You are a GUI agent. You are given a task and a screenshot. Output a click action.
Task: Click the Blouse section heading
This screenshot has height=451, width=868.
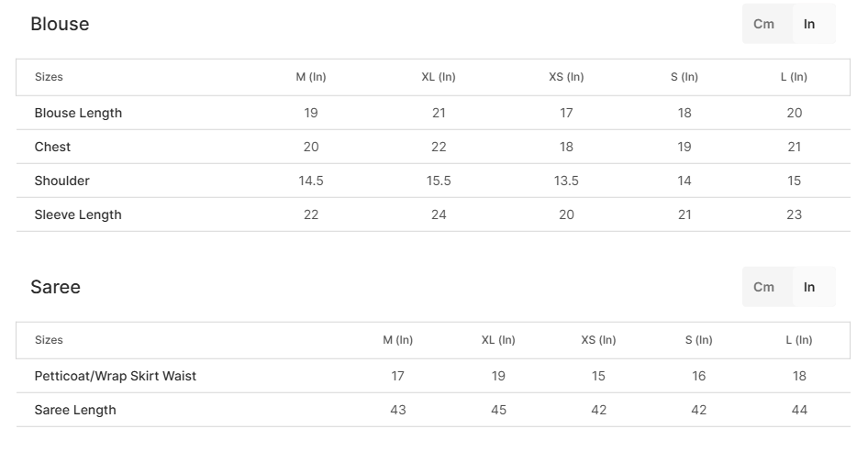coord(60,24)
